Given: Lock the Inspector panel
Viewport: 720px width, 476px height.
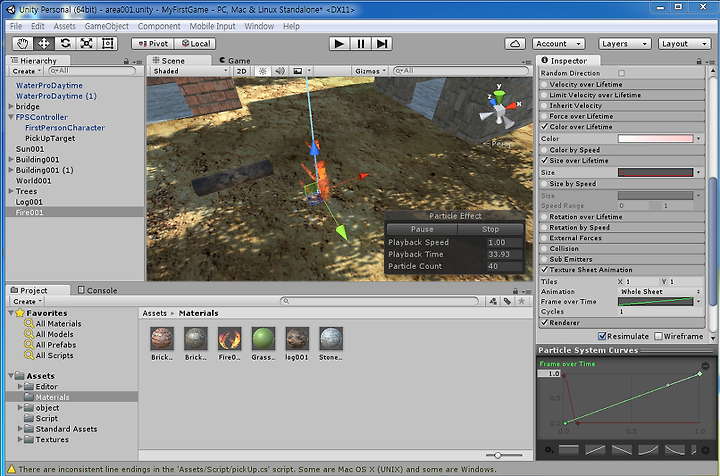Looking at the screenshot, I should [699, 61].
